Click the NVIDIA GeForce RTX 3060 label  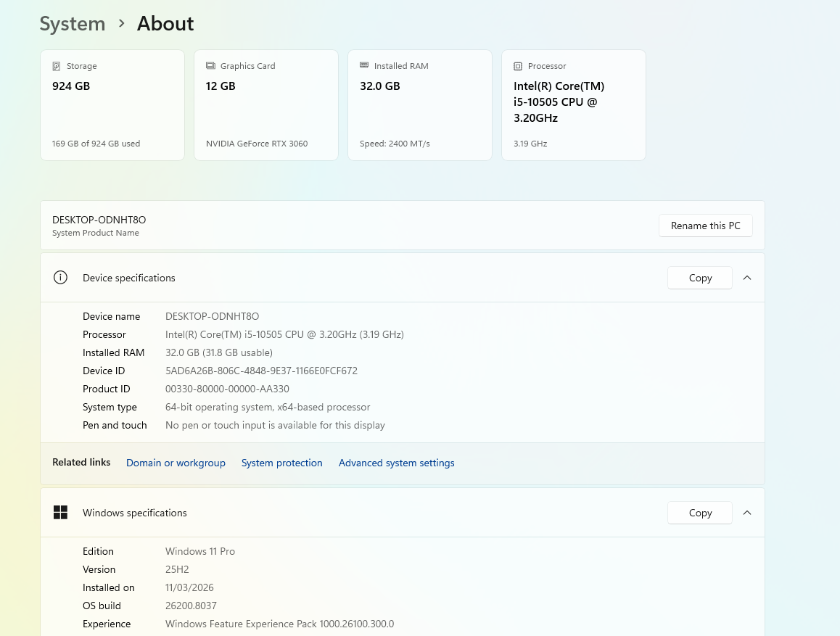(257, 144)
